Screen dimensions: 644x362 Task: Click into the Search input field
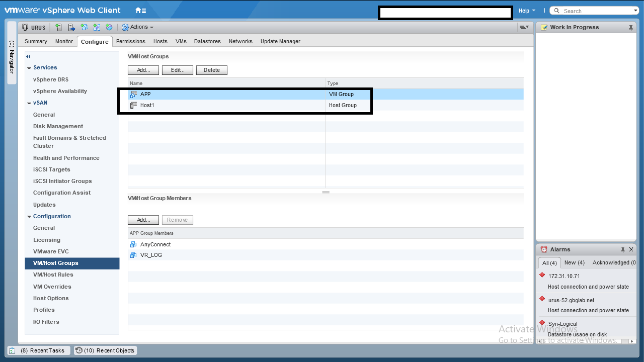coord(596,11)
